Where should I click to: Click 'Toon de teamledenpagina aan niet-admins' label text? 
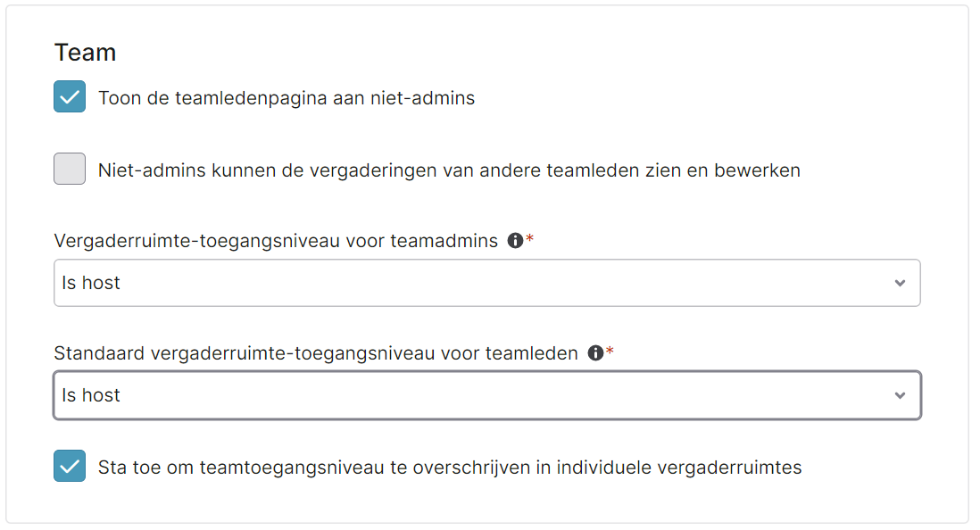[x=287, y=98]
